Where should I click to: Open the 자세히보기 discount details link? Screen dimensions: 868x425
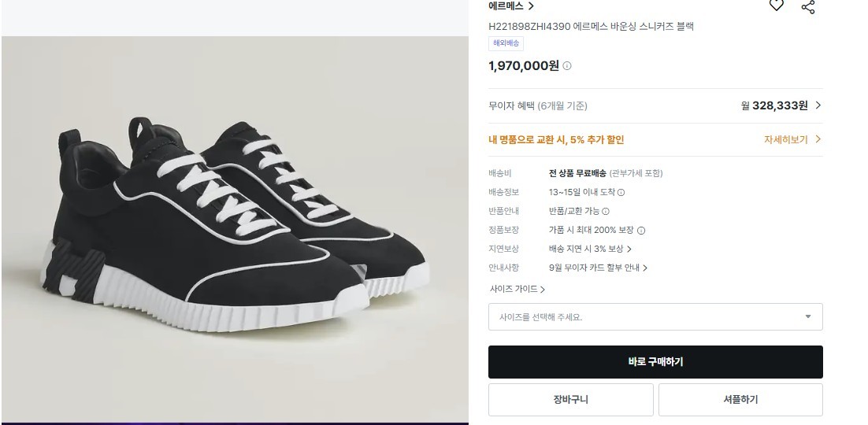[792, 139]
